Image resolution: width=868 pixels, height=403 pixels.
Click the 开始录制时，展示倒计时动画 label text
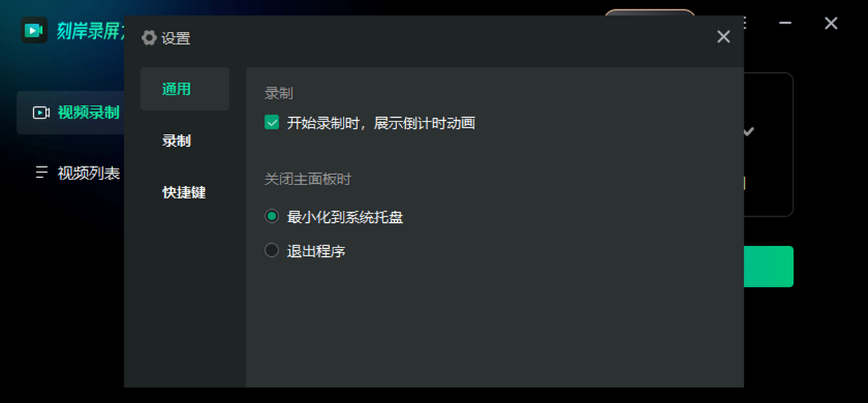(x=380, y=123)
